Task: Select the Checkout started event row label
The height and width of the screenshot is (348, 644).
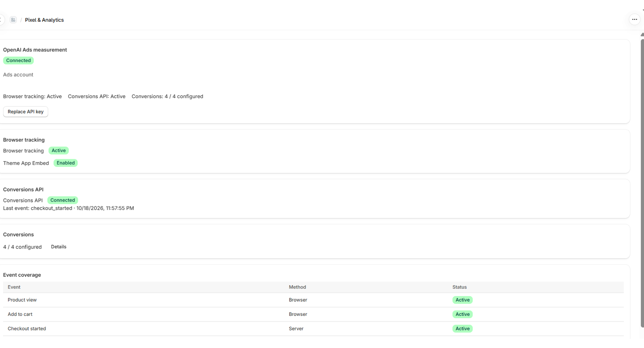Action: pos(27,329)
